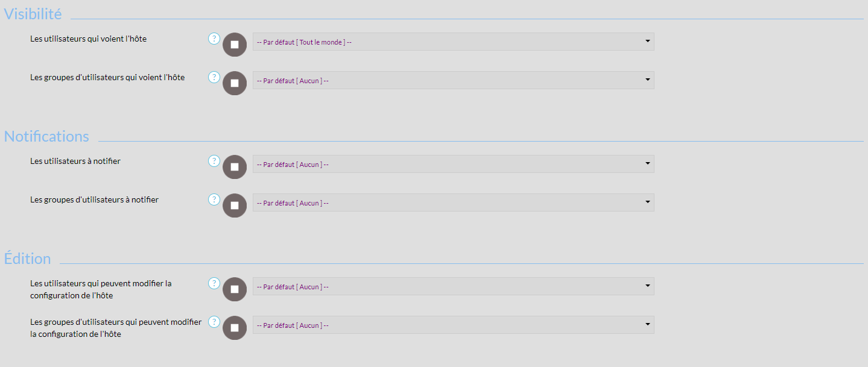
Task: Open help for users who can modify host
Action: pos(214,283)
